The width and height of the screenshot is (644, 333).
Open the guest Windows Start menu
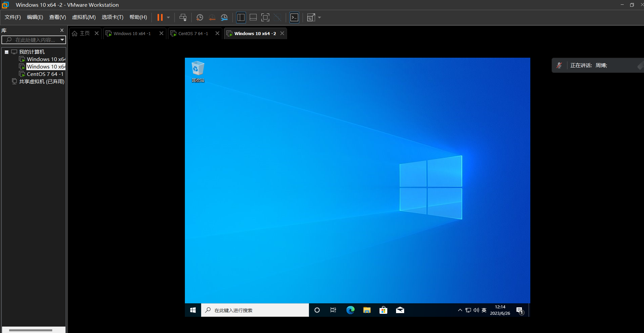193,310
